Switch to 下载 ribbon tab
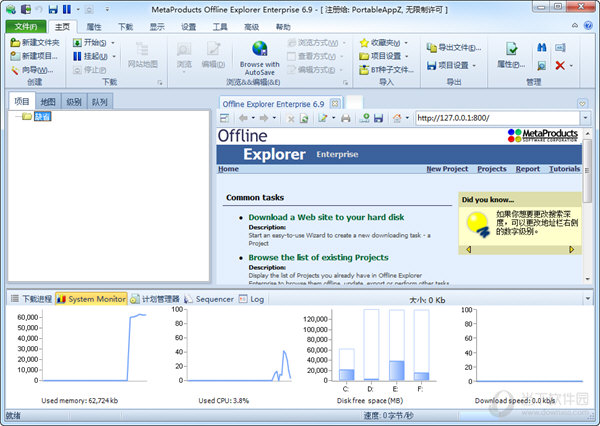Image resolution: width=600 pixels, height=426 pixels. click(126, 26)
